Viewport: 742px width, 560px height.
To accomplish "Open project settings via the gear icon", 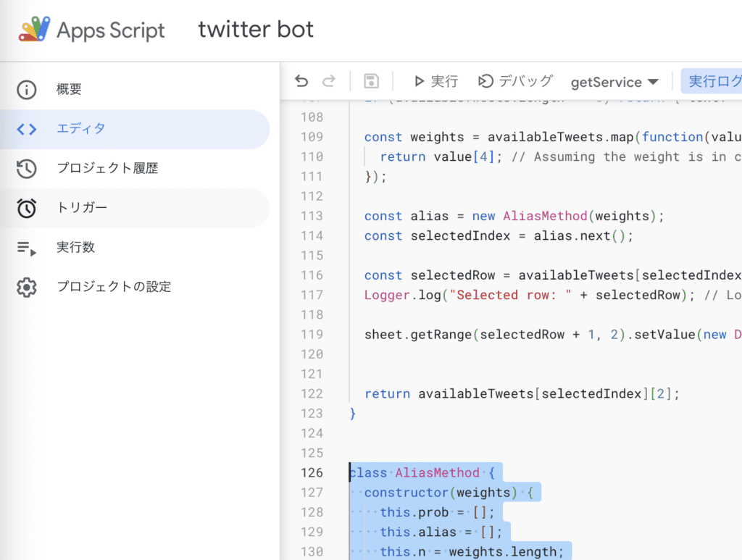I will (x=26, y=287).
